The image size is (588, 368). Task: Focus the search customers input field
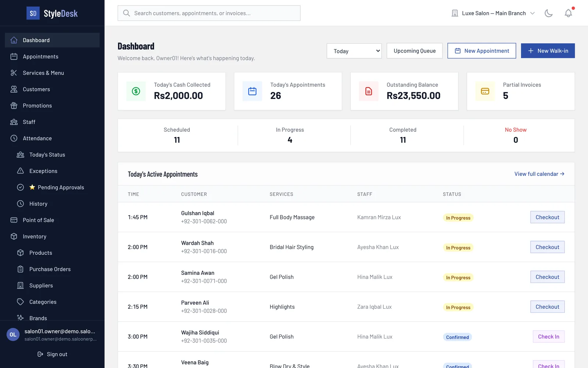(209, 13)
